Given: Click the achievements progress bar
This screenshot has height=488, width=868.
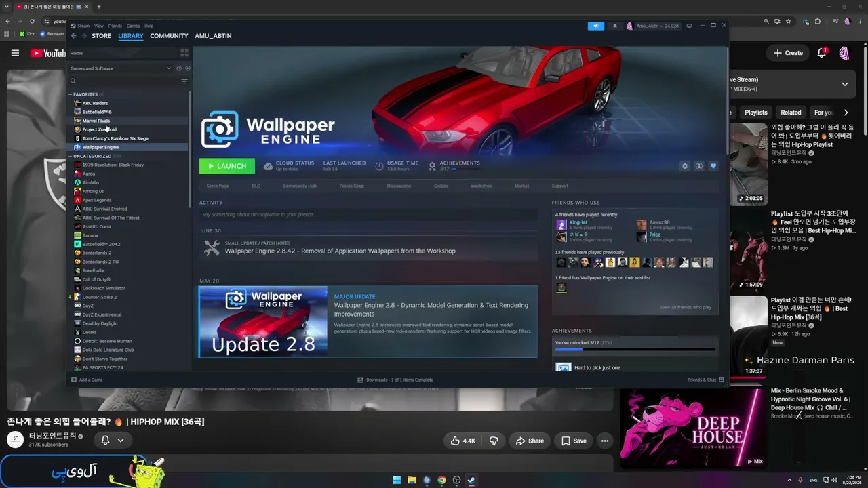Looking at the screenshot, I should (x=635, y=350).
